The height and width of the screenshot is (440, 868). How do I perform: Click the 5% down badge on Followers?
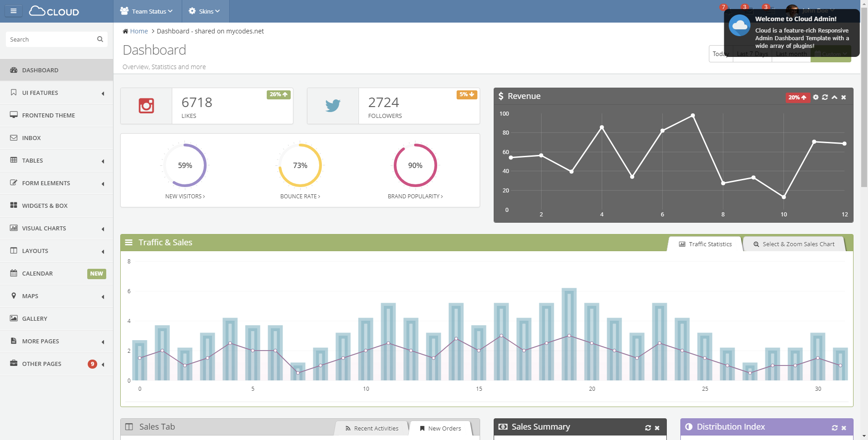(467, 94)
